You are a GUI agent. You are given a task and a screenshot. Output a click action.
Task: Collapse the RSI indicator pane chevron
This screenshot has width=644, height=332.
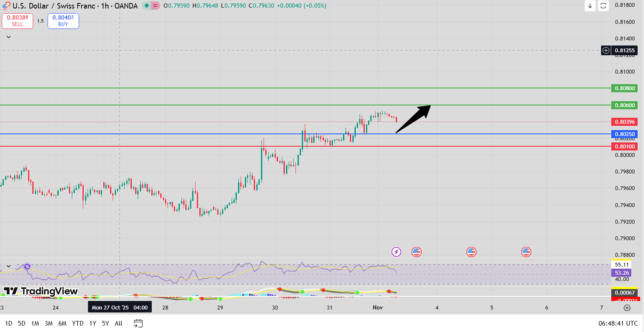tap(8, 266)
